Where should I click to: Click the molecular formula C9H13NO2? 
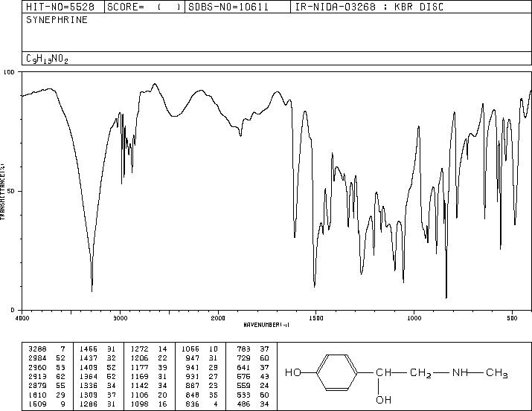click(47, 59)
